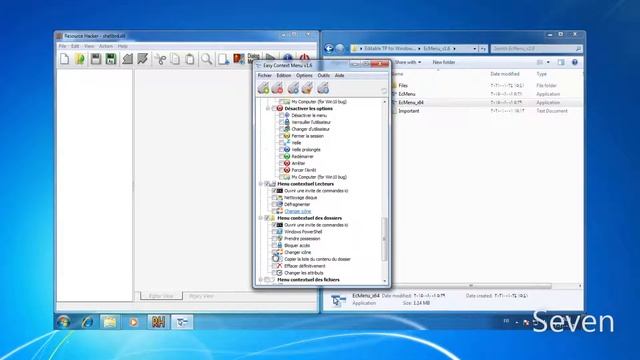Open file icon in Resource Hacker toolbar
Viewport: 640px width, 360px height.
pyautogui.click(x=80, y=59)
